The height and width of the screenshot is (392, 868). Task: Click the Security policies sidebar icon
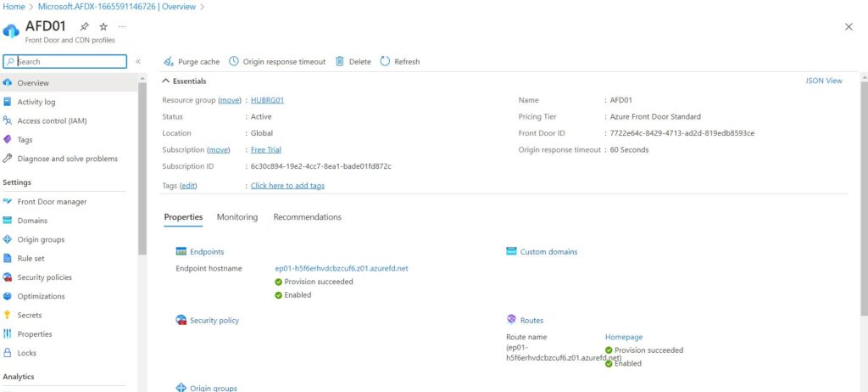(7, 277)
